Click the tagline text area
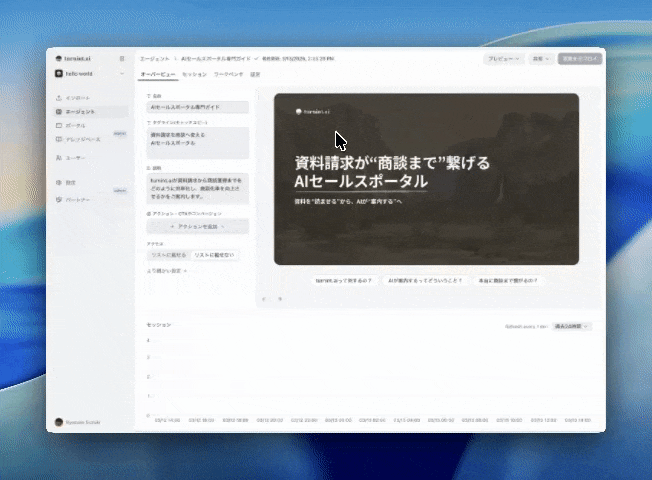 tap(198, 143)
